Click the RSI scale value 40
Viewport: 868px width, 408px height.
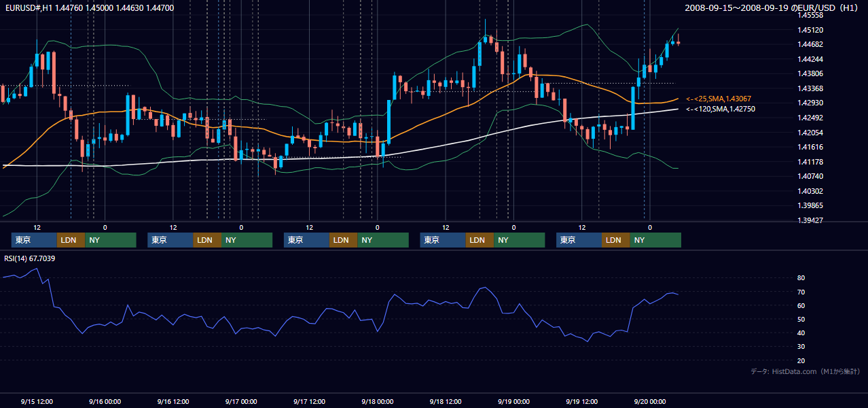click(801, 333)
